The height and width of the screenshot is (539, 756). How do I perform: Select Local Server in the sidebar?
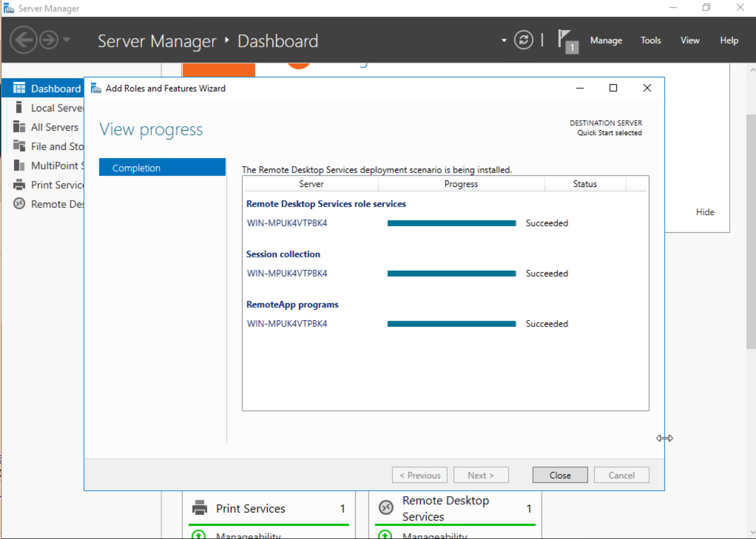(43, 108)
